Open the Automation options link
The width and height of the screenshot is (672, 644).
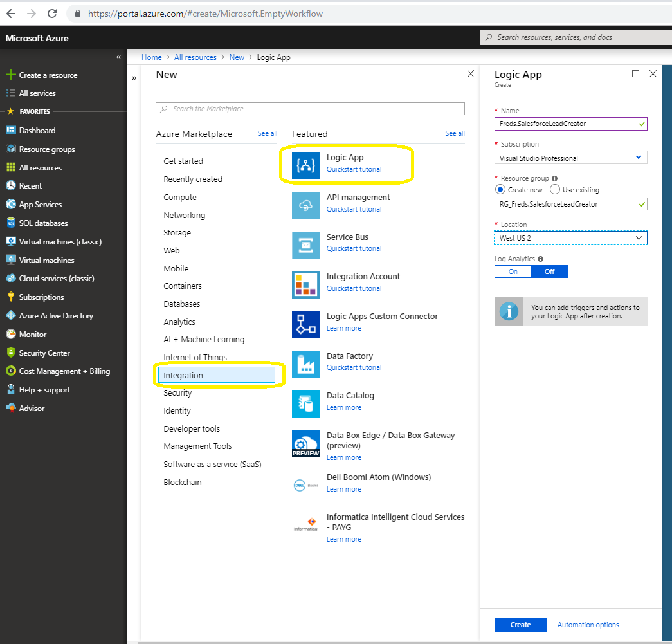pos(588,625)
